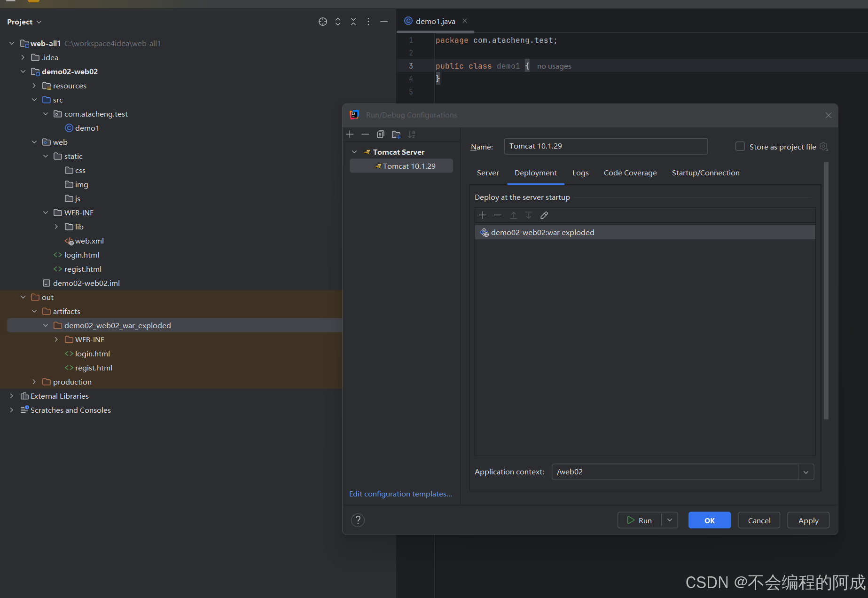Click the Run button
The height and width of the screenshot is (598, 868).
pos(640,520)
